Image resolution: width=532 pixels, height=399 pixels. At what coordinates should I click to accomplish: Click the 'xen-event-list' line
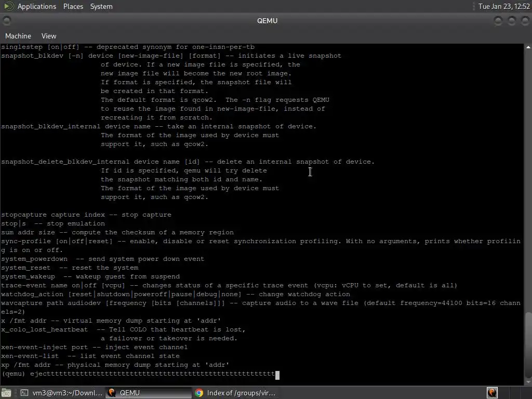90,355
